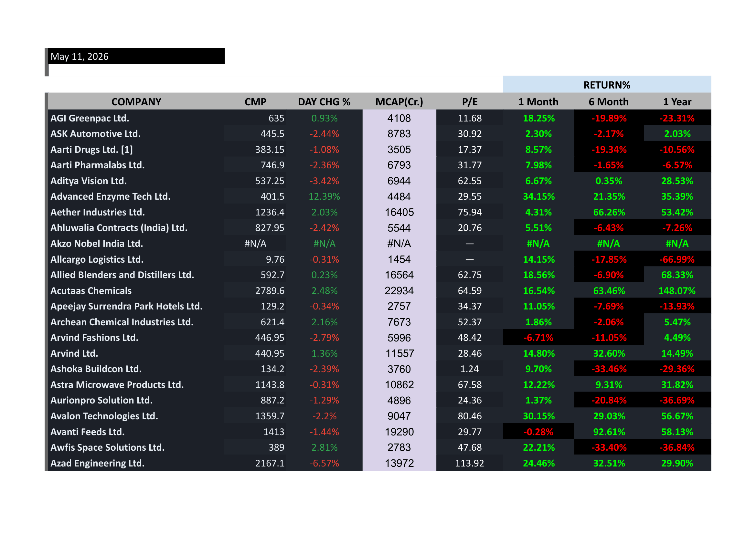Click Arvind Fashions Ltd. name
The image size is (756, 534).
pyautogui.click(x=94, y=338)
